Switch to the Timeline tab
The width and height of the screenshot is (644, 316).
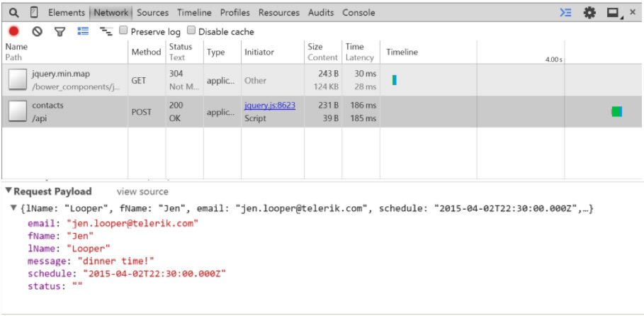(x=194, y=13)
